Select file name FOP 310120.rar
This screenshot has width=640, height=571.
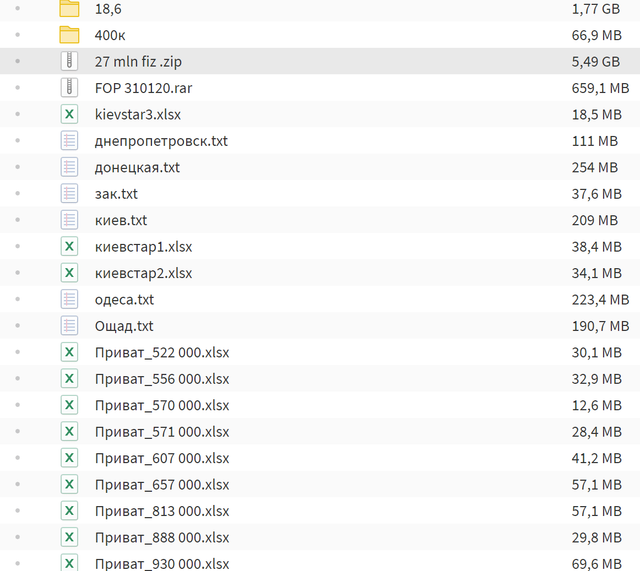(143, 88)
